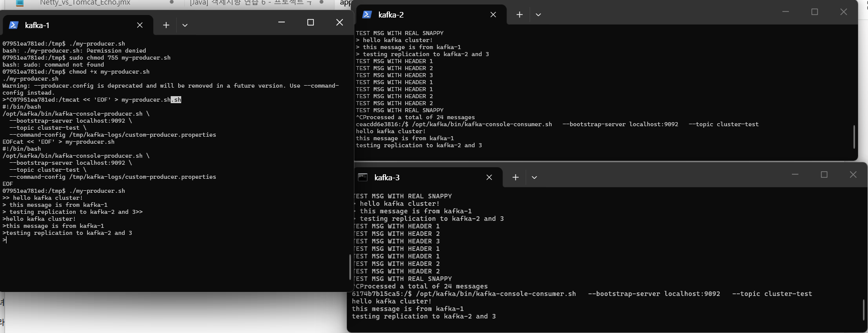Maximize the kafka-1 terminal window
The height and width of the screenshot is (333, 868).
310,22
